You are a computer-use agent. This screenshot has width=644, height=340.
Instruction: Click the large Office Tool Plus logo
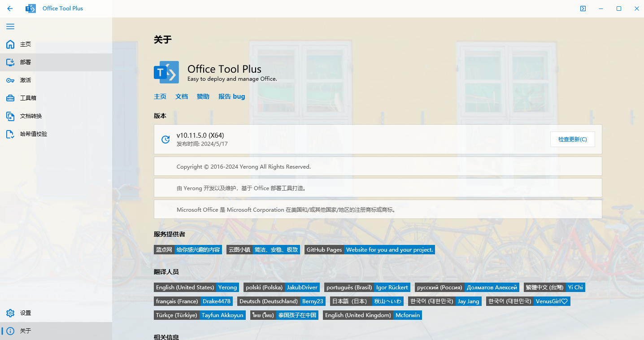pos(166,72)
